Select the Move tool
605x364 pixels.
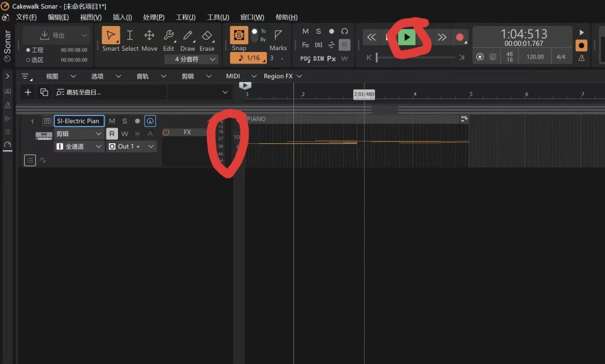click(149, 39)
